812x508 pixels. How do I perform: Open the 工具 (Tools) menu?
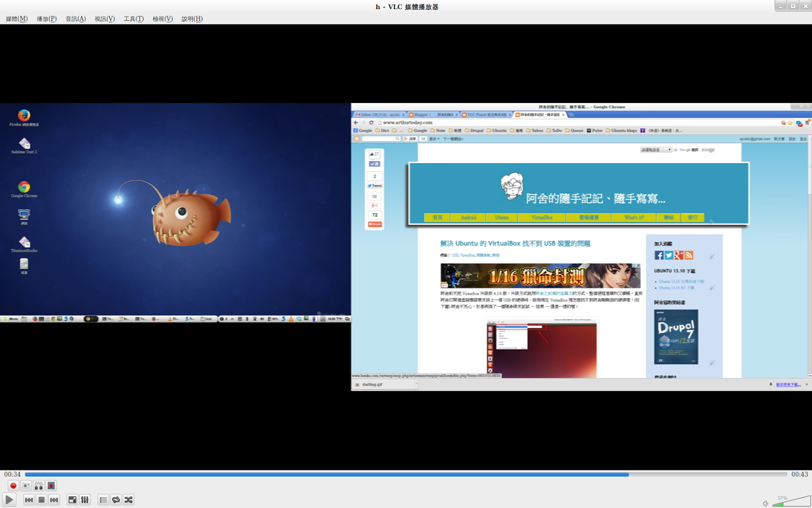[x=132, y=18]
